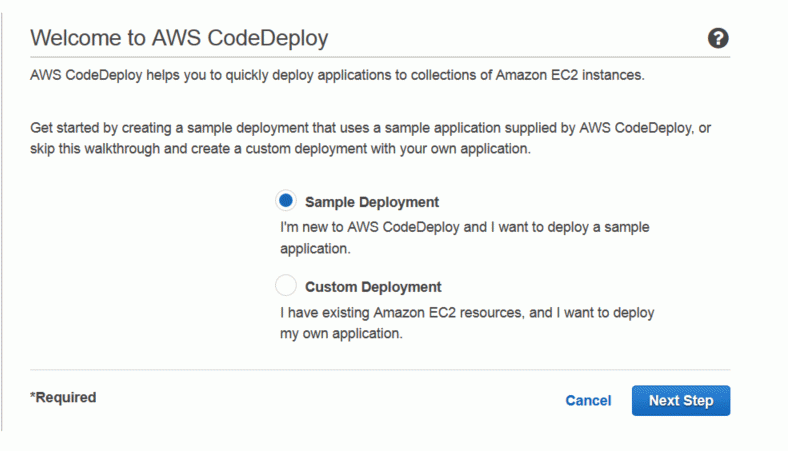This screenshot has height=451, width=788.
Task: Click 'application.' line under Sample Deployment
Action: [x=315, y=249]
